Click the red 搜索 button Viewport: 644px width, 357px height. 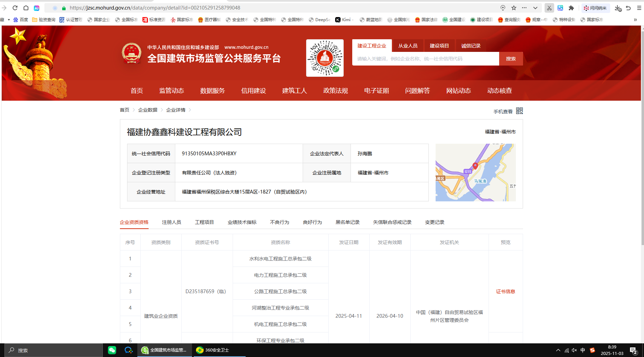pyautogui.click(x=511, y=59)
